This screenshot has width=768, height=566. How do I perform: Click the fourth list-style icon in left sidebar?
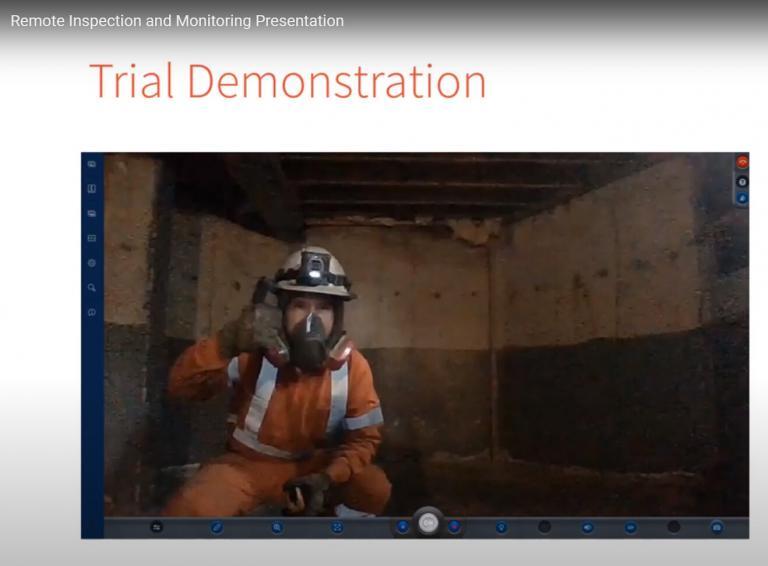pyautogui.click(x=92, y=238)
